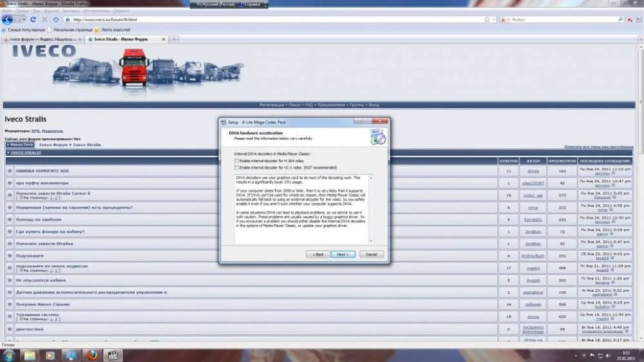Screen dimensions: 644x362
Task: Click 'Новая тема' new topic button
Action: coord(20,145)
